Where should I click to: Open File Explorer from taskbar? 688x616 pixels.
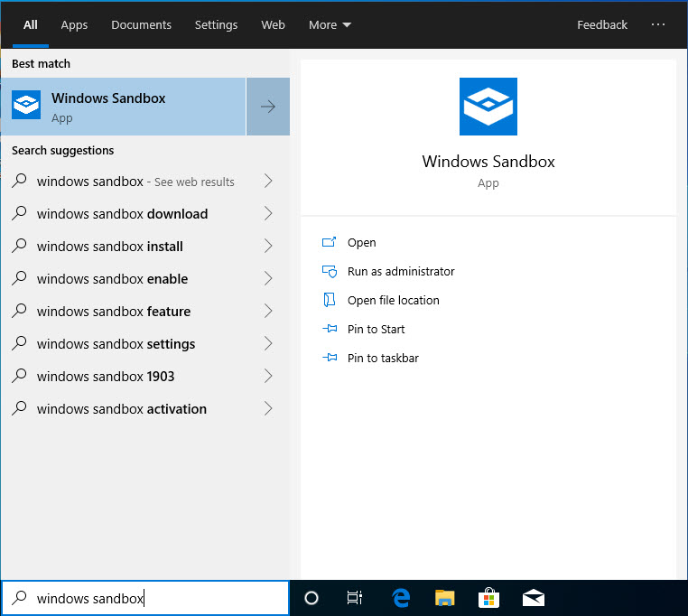(444, 598)
